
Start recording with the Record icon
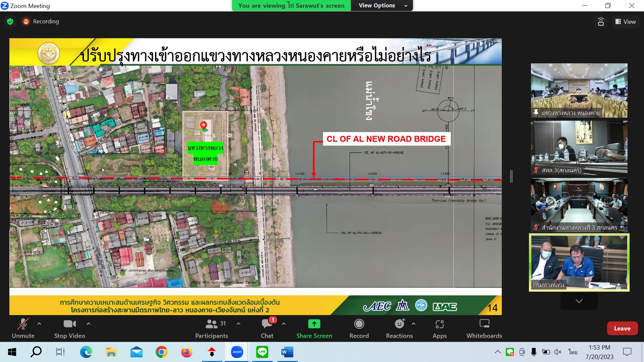point(359,324)
